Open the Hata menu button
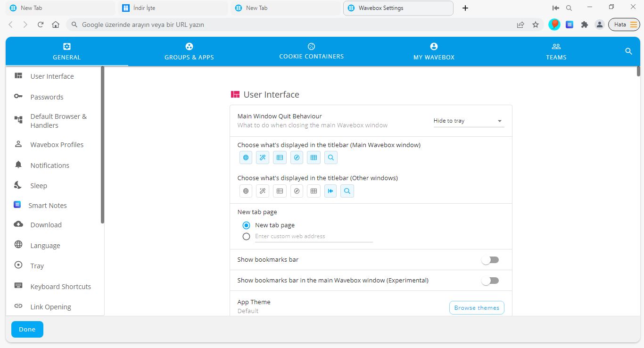The height and width of the screenshot is (348, 644). coord(624,25)
